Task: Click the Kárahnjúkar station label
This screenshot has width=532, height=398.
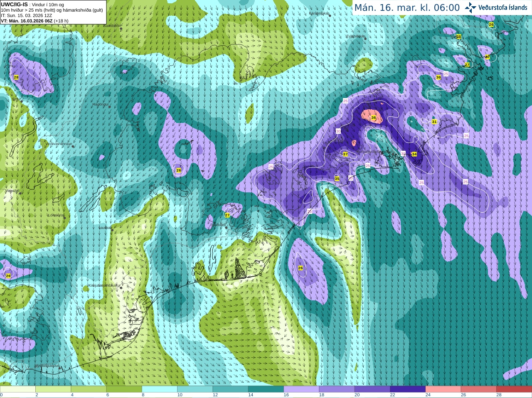Action: click(319, 13)
